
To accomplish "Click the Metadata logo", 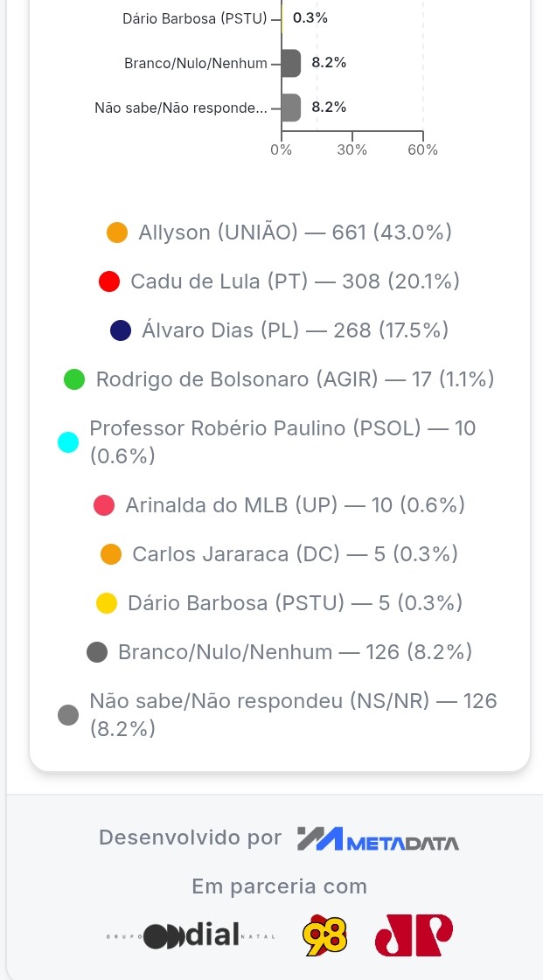I will coord(378,838).
